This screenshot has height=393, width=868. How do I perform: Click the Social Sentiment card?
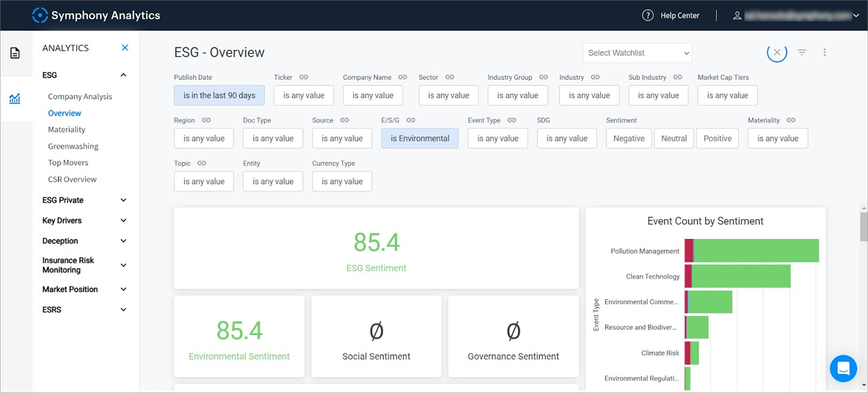[x=376, y=336]
